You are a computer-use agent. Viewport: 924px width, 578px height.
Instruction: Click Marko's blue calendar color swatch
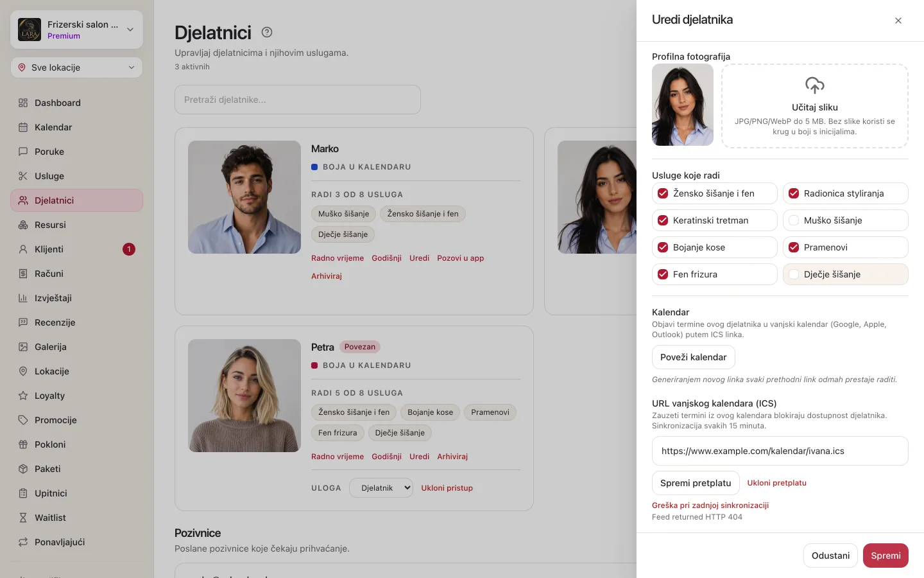click(314, 167)
